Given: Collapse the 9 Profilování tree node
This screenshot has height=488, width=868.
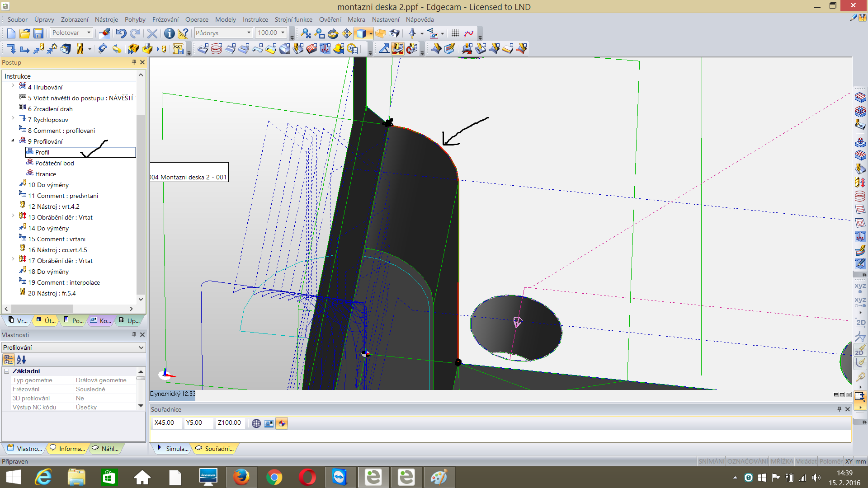Looking at the screenshot, I should pyautogui.click(x=13, y=141).
